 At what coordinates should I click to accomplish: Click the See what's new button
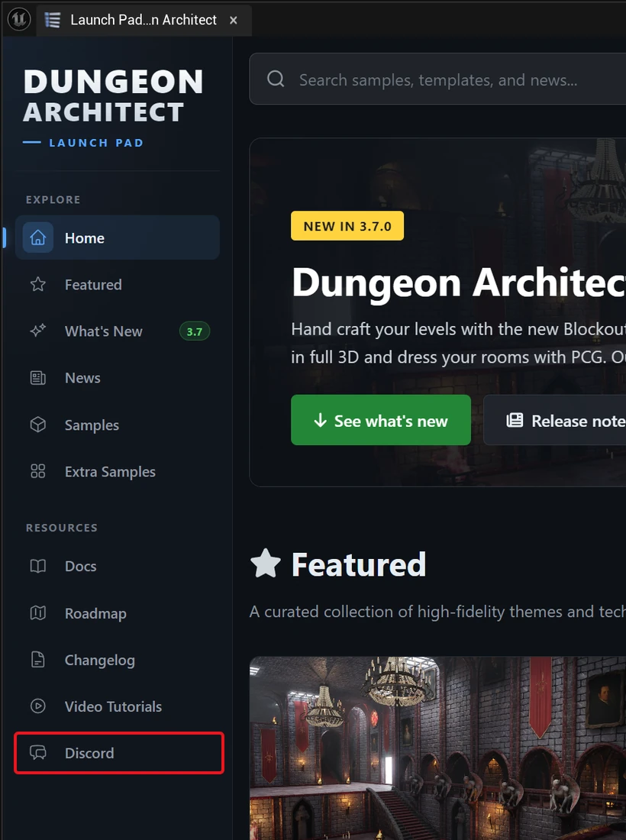pyautogui.click(x=381, y=421)
